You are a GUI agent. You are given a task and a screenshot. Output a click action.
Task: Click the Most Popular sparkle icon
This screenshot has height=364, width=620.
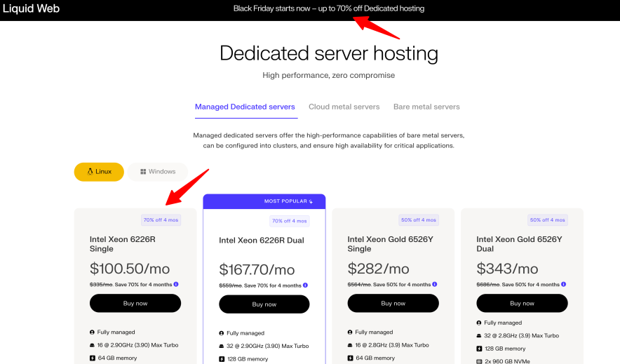point(311,201)
